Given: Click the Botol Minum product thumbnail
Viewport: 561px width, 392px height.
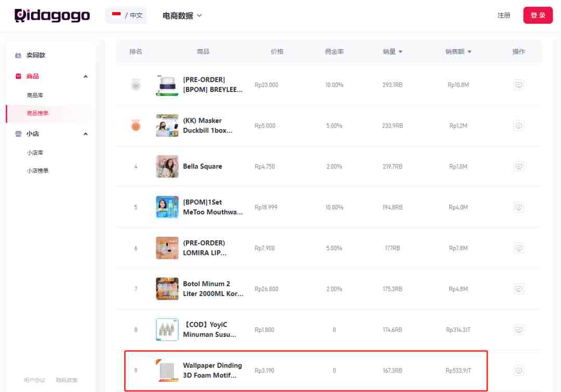Looking at the screenshot, I should [167, 289].
